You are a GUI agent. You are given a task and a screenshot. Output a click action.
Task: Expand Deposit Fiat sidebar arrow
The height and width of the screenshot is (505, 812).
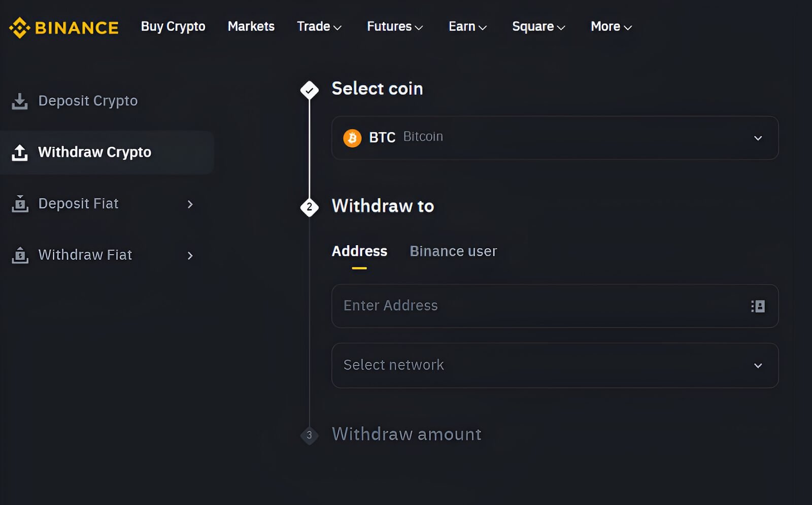coord(190,204)
